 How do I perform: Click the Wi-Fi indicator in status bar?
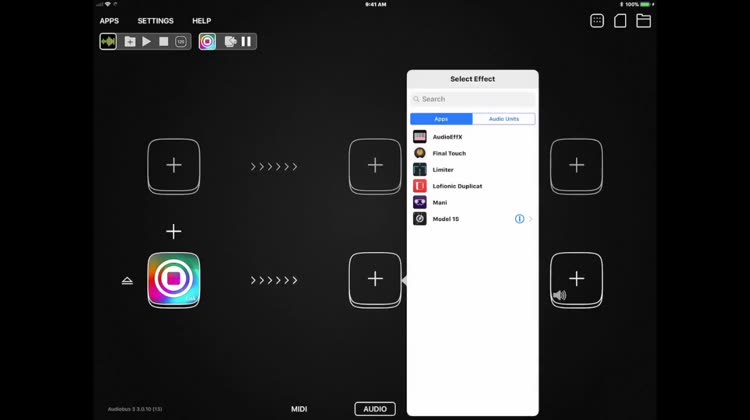point(108,4)
